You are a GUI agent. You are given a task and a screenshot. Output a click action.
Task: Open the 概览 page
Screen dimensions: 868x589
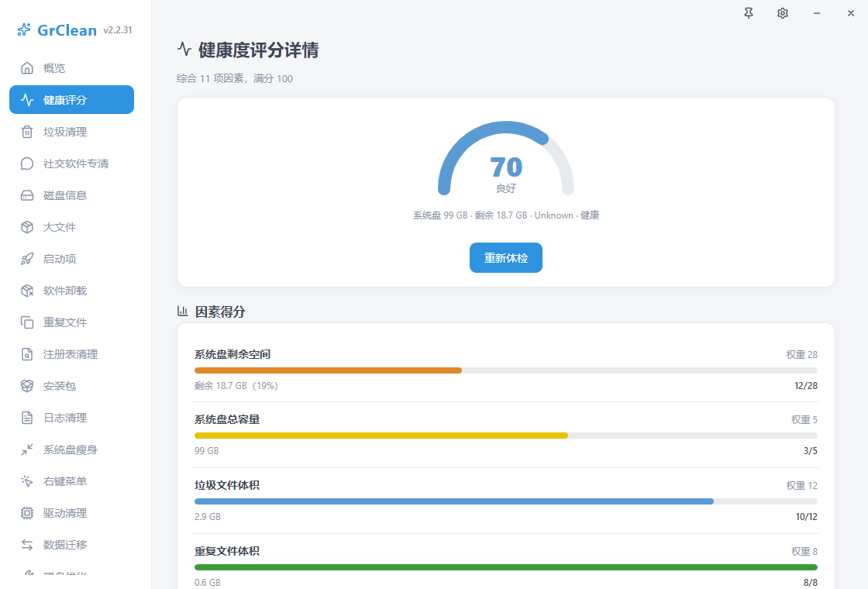[x=71, y=68]
